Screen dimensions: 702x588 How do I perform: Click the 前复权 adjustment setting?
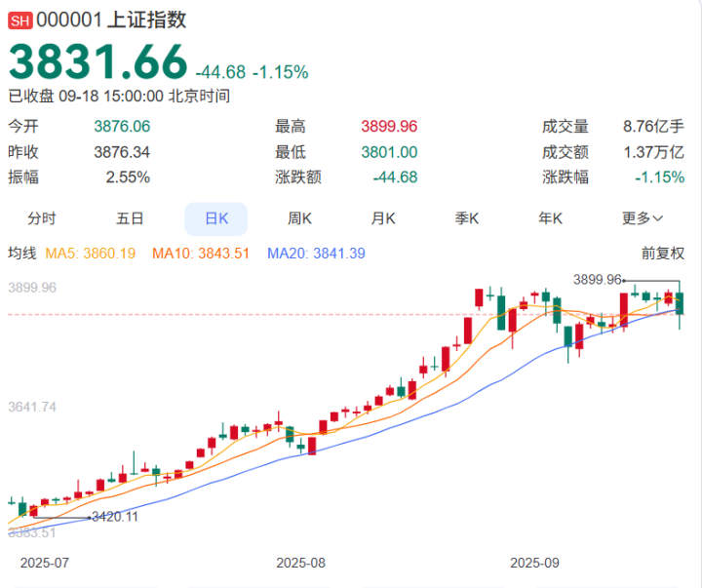tap(663, 254)
